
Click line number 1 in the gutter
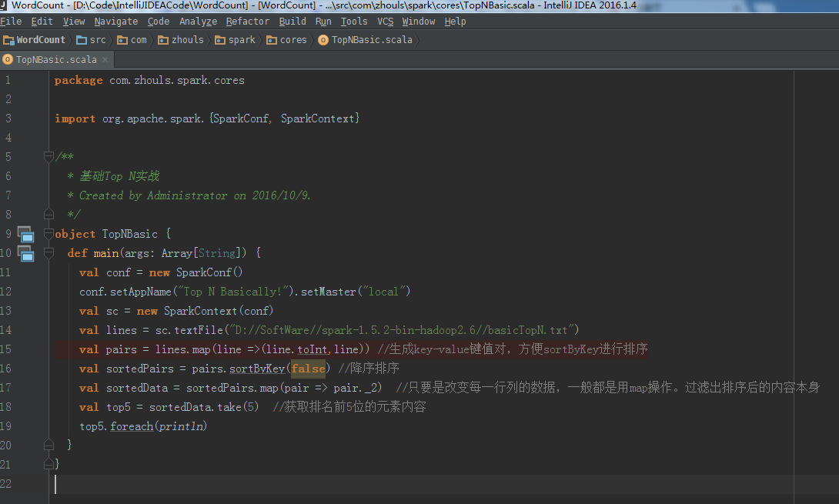point(8,80)
